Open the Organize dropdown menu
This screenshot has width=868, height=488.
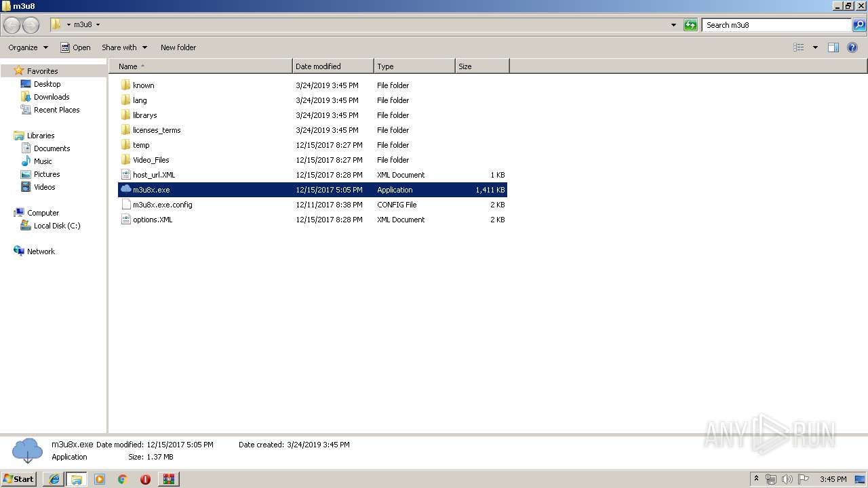[x=28, y=47]
